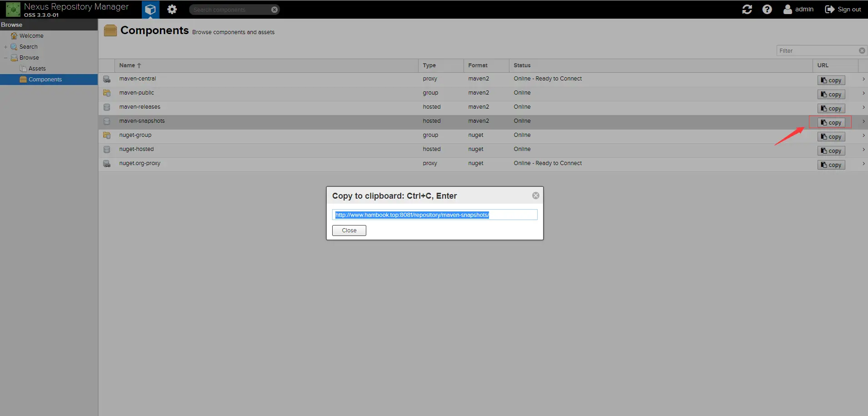Screen dimensions: 868x416
Task: Expand the Search tree node
Action: click(x=5, y=47)
